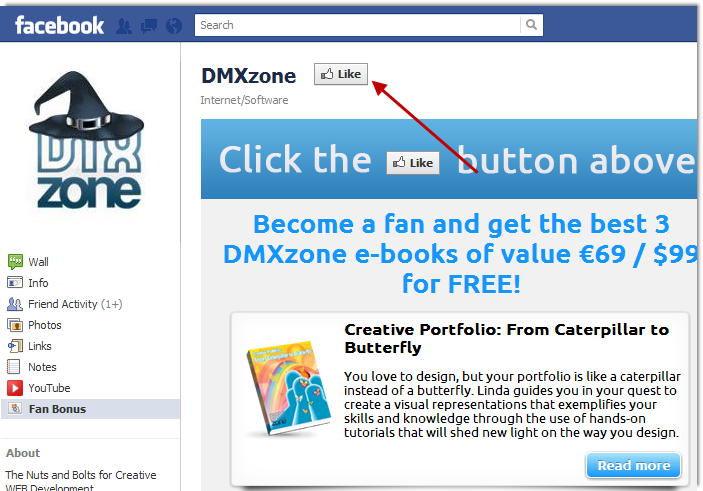Like the DMXzone page
The width and height of the screenshot is (703, 491).
[341, 74]
